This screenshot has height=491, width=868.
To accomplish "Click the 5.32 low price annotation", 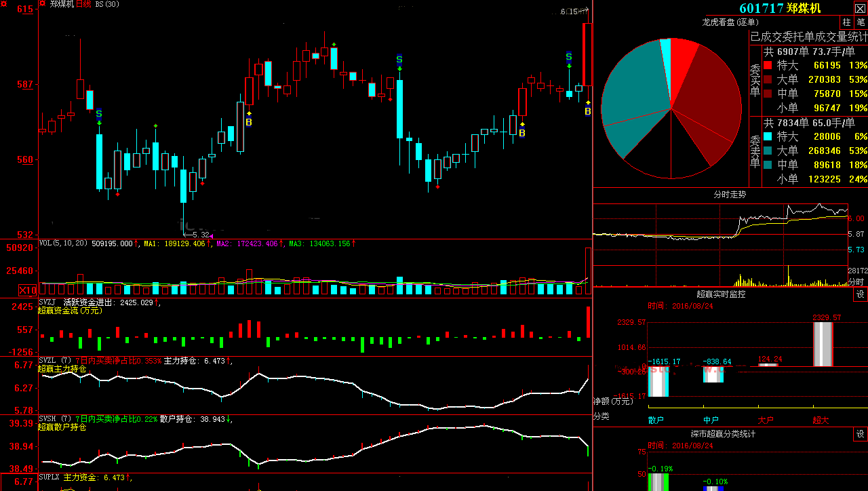I will [x=201, y=235].
